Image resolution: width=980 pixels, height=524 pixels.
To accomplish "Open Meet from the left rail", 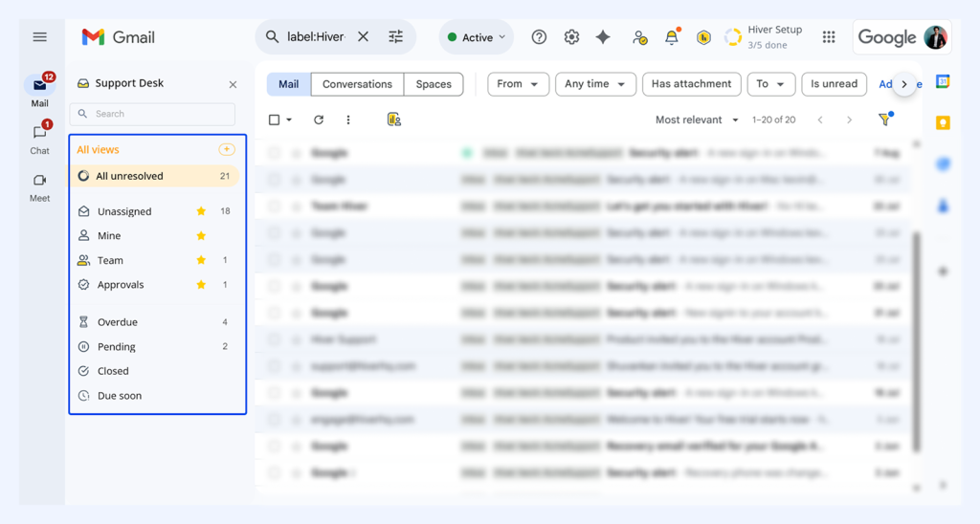I will click(39, 181).
